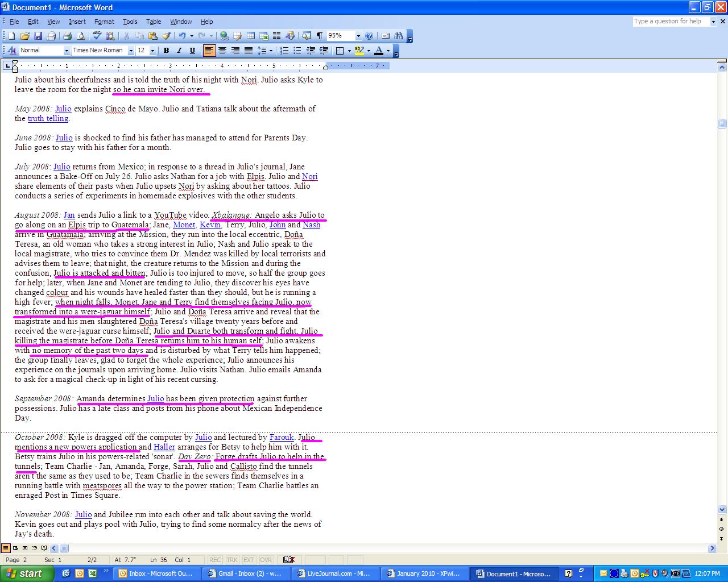
Task: Apply the yellow Highlight color
Action: tap(359, 51)
